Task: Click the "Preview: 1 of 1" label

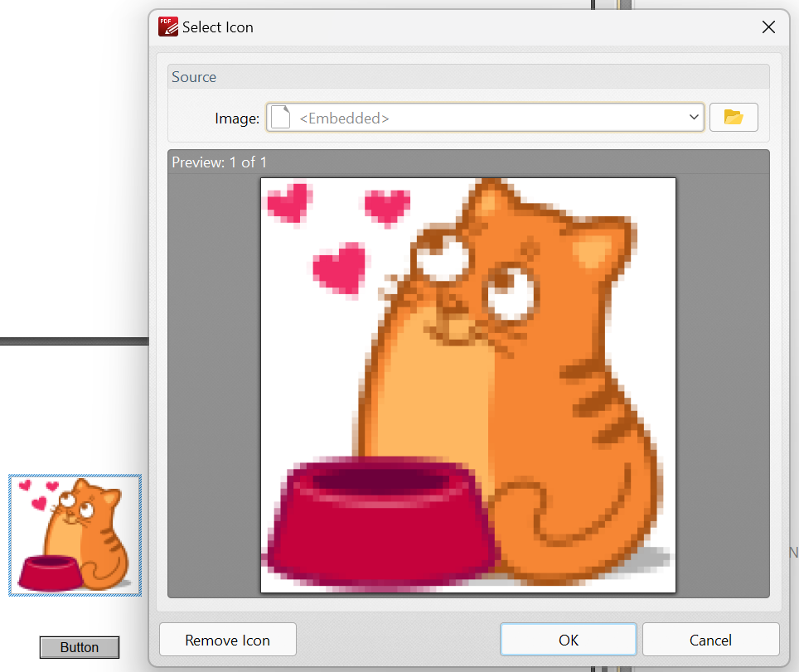Action: tap(220, 162)
